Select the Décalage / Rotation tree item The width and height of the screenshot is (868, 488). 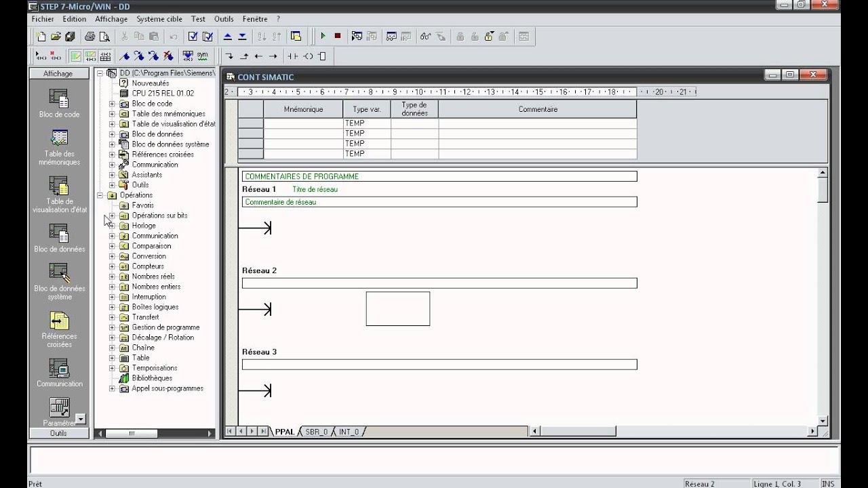click(x=163, y=338)
